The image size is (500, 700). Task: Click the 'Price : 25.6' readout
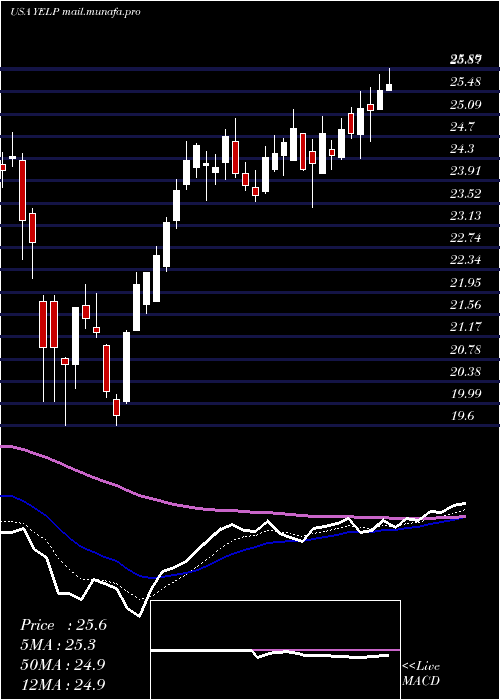point(63,625)
